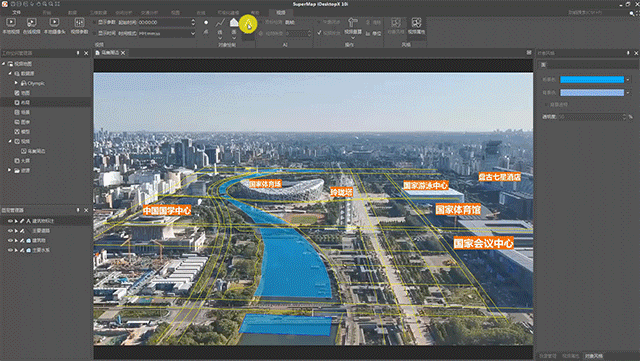This screenshot has width=640, height=361.
Task: Open the video parameters (视频参数) tool
Action: coord(80,25)
